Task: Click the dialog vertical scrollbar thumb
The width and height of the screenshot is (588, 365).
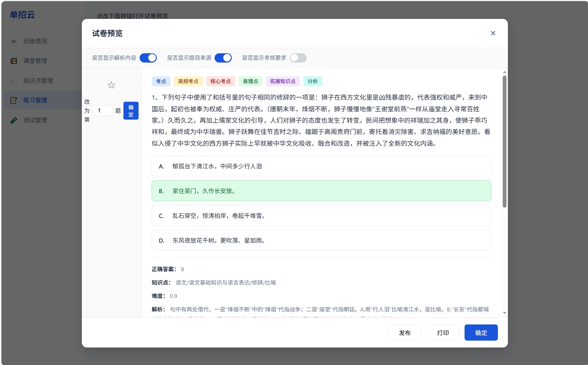Action: point(504,142)
